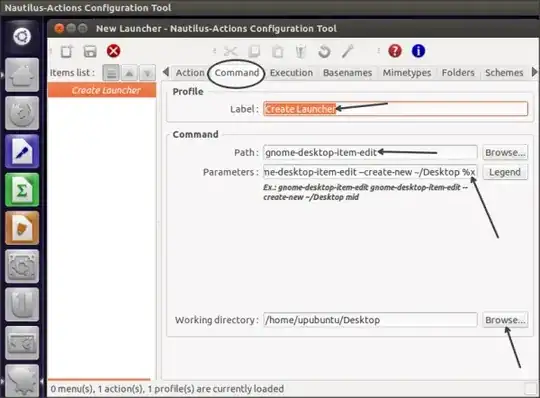Open the parameters Legend button

[x=505, y=172]
